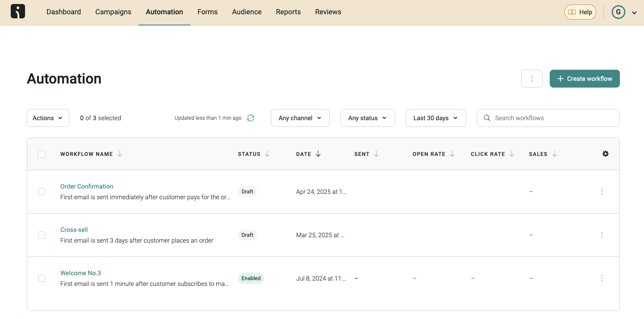Expand the Last 30 days date dropdown

coord(435,118)
